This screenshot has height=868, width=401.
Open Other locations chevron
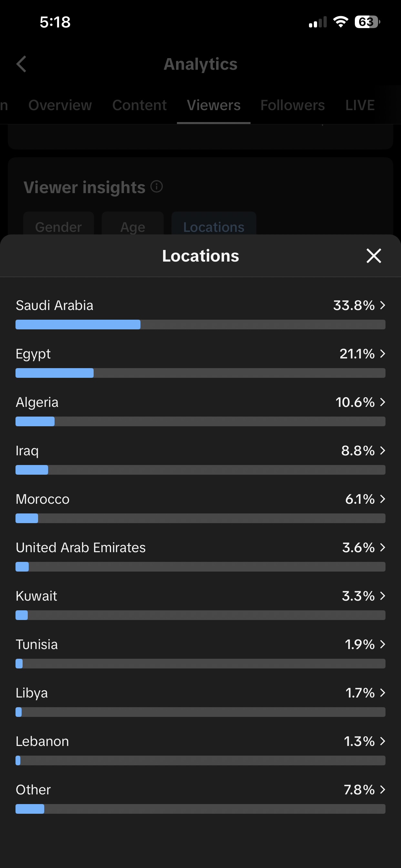coord(383,790)
